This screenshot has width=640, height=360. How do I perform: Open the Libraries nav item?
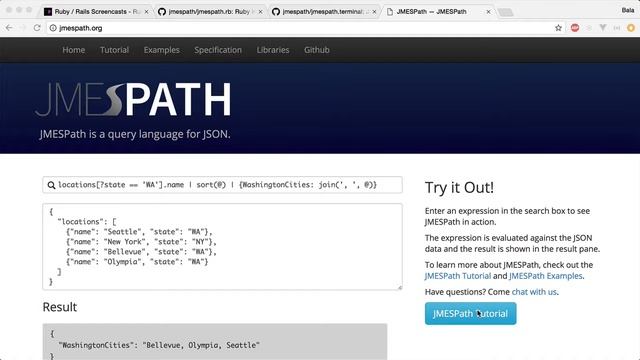273,50
